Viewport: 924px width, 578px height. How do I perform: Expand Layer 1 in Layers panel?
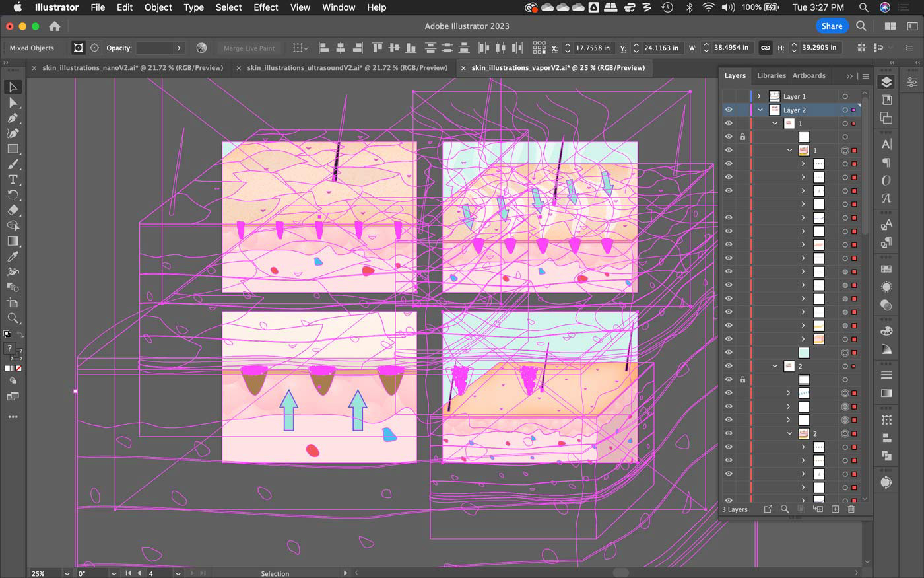[759, 96]
